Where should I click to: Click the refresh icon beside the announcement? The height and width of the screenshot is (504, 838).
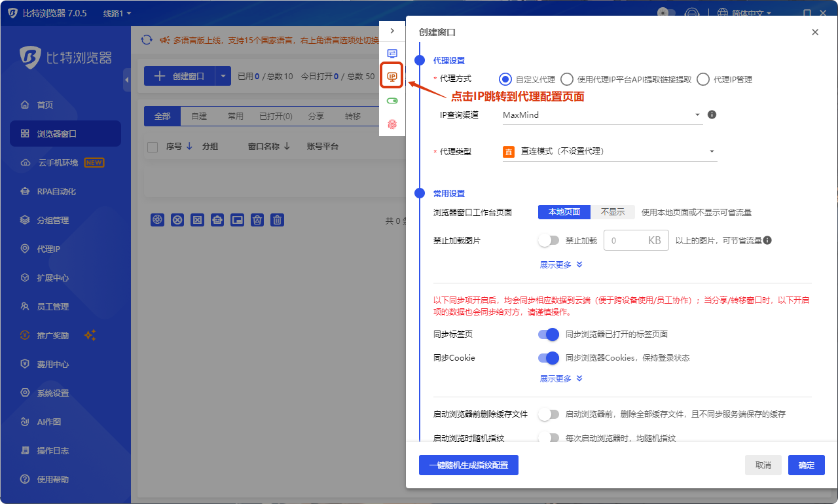click(x=147, y=40)
